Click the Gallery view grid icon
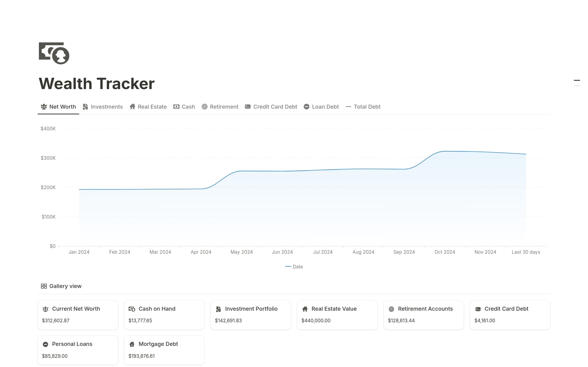Image resolution: width=588 pixels, height=367 pixels. click(x=44, y=286)
